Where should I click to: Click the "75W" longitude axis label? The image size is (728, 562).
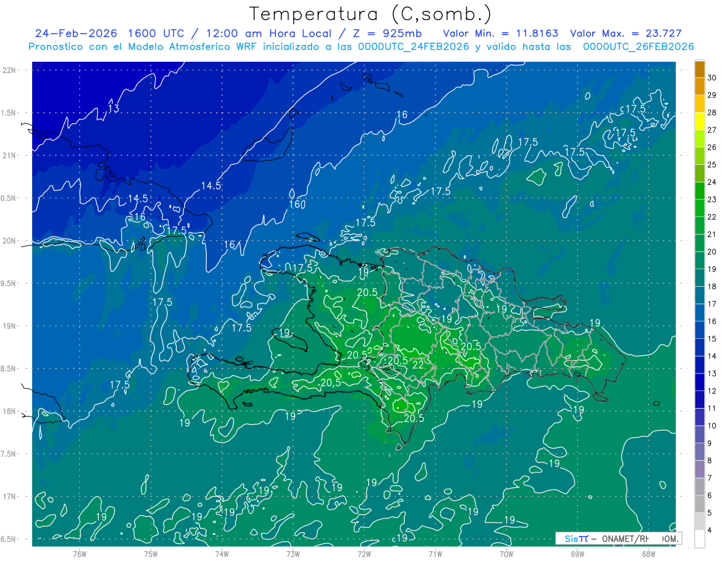(151, 554)
